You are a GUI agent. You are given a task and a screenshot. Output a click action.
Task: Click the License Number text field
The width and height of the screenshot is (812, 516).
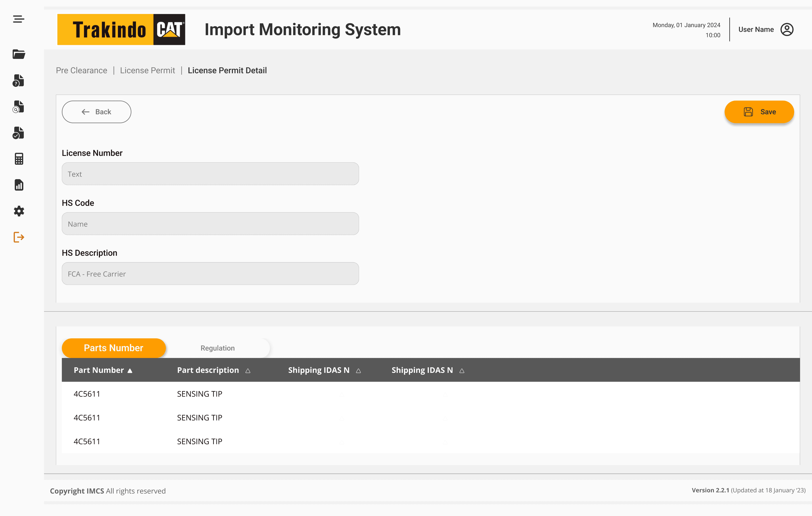point(210,174)
